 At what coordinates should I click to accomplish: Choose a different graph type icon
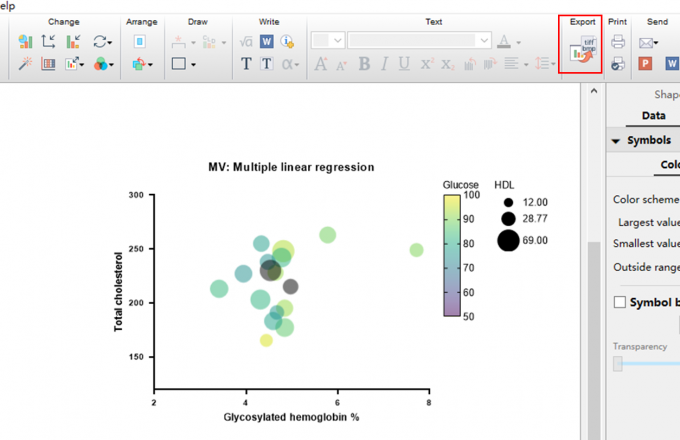pyautogui.click(x=26, y=42)
